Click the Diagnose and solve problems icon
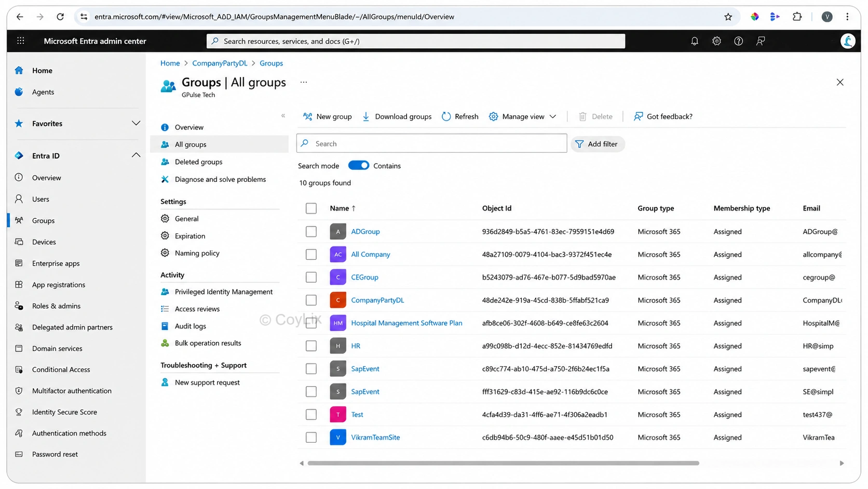This screenshot has width=868, height=489. pyautogui.click(x=165, y=179)
